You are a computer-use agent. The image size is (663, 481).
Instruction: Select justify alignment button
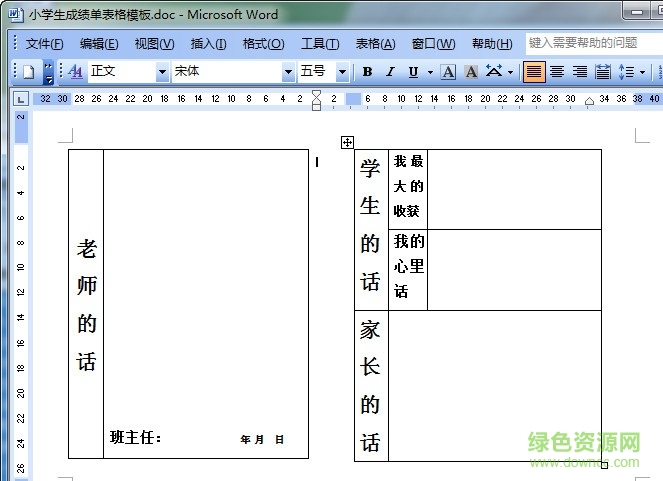coord(534,72)
